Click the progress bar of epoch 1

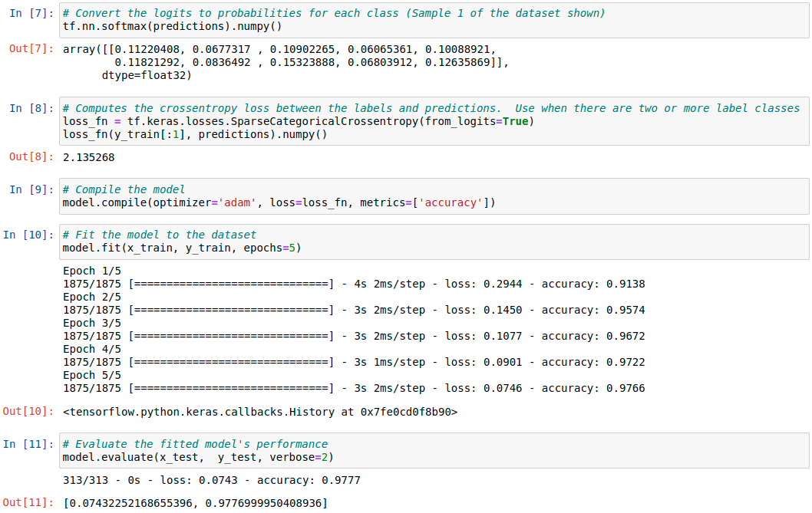(x=231, y=284)
